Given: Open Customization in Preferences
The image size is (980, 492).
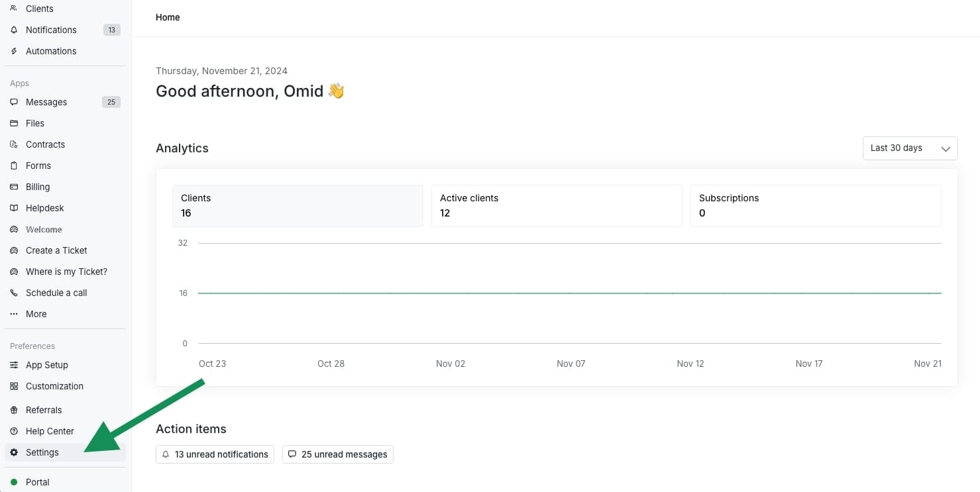Looking at the screenshot, I should tap(54, 386).
